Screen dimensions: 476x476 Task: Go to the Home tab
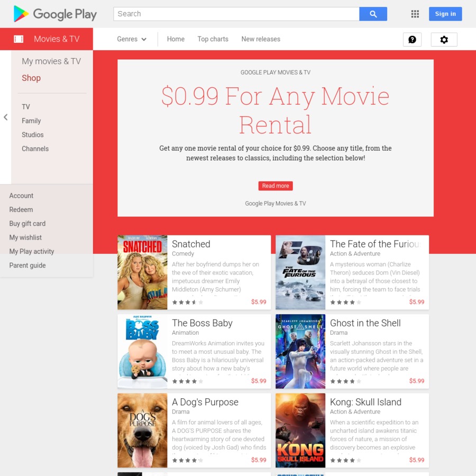coord(176,39)
